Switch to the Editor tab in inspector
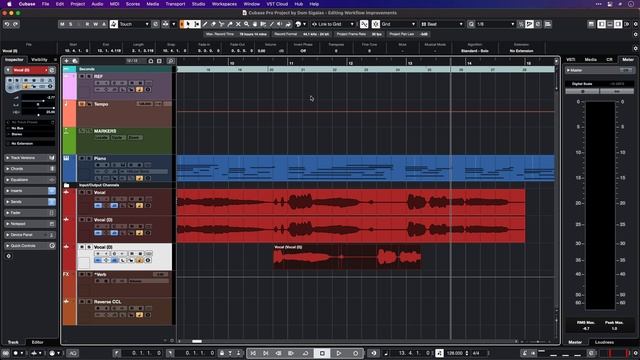640x360 pixels. (38, 342)
